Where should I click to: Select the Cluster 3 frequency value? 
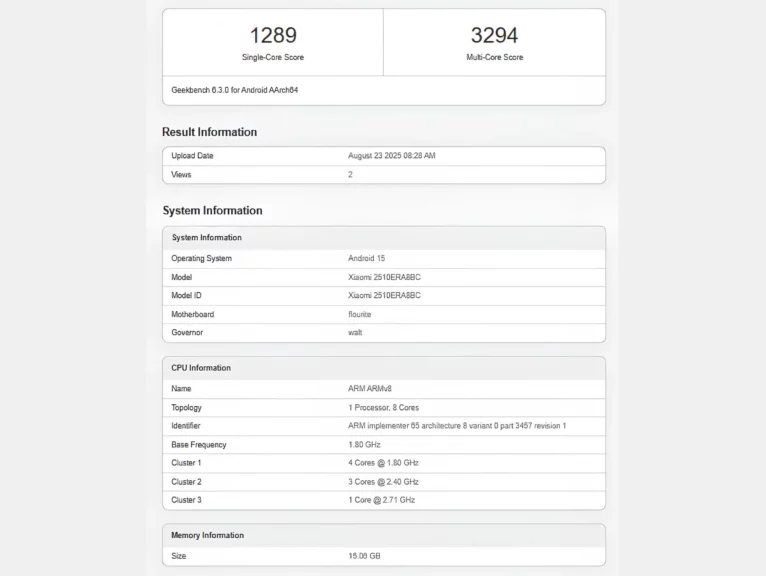click(x=381, y=500)
